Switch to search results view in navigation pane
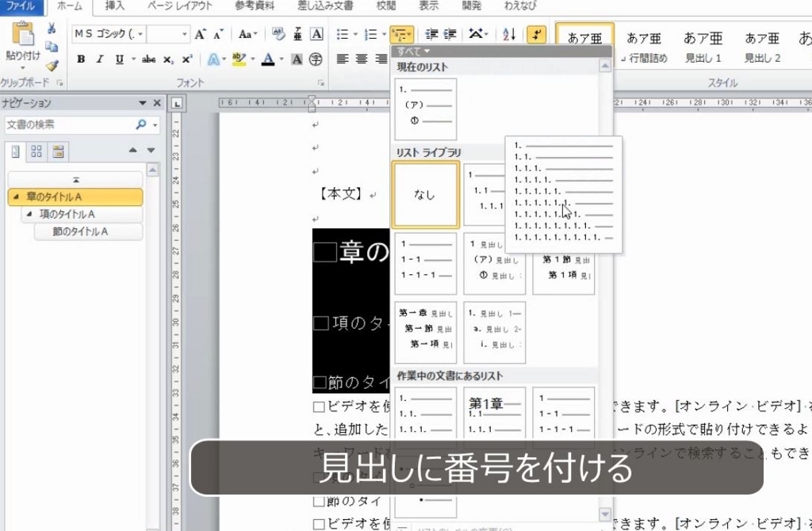This screenshot has height=531, width=812. (58, 151)
